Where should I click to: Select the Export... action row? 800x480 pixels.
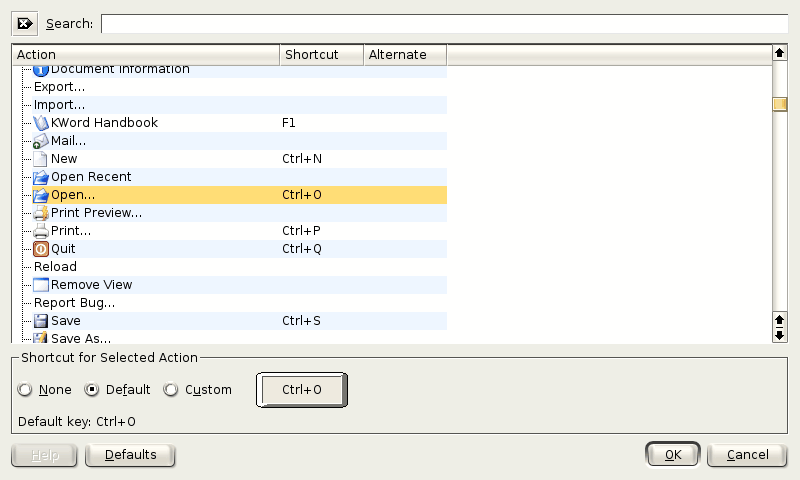59,87
